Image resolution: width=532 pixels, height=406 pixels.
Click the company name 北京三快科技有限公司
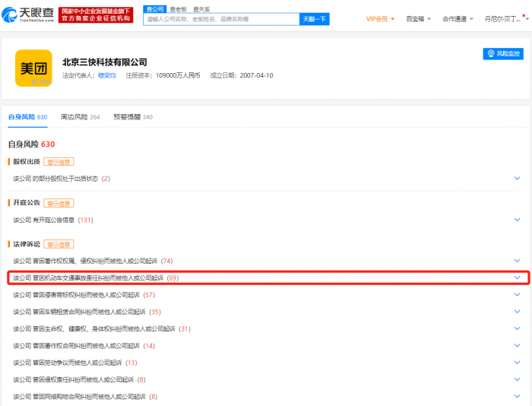pyautogui.click(x=105, y=62)
